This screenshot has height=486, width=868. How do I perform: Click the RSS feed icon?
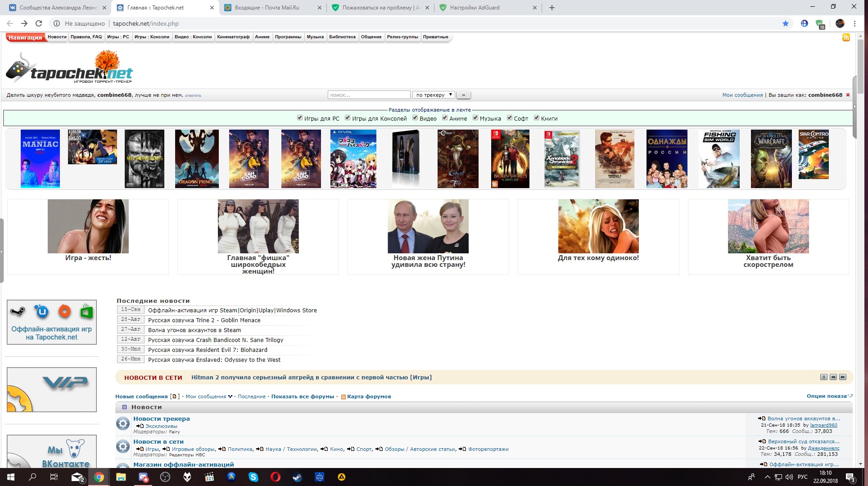[x=846, y=37]
